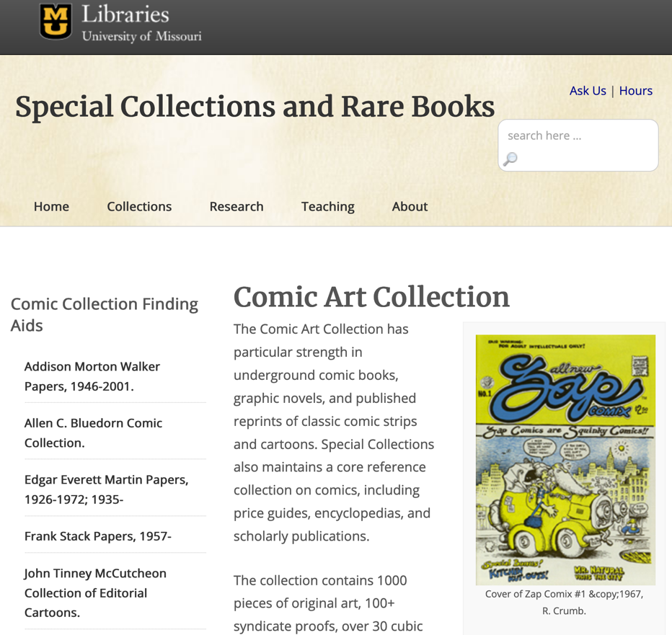Click the University of Missouri text
This screenshot has height=635, width=672.
click(x=142, y=37)
